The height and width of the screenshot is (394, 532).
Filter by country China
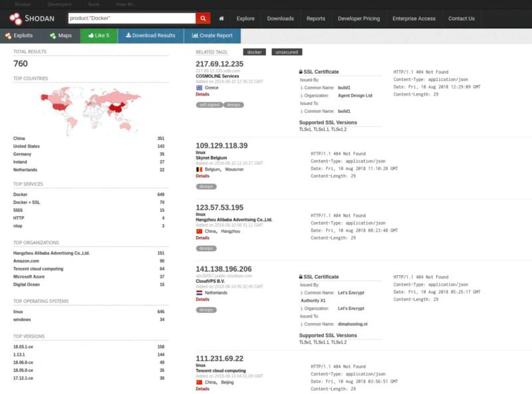pos(19,139)
